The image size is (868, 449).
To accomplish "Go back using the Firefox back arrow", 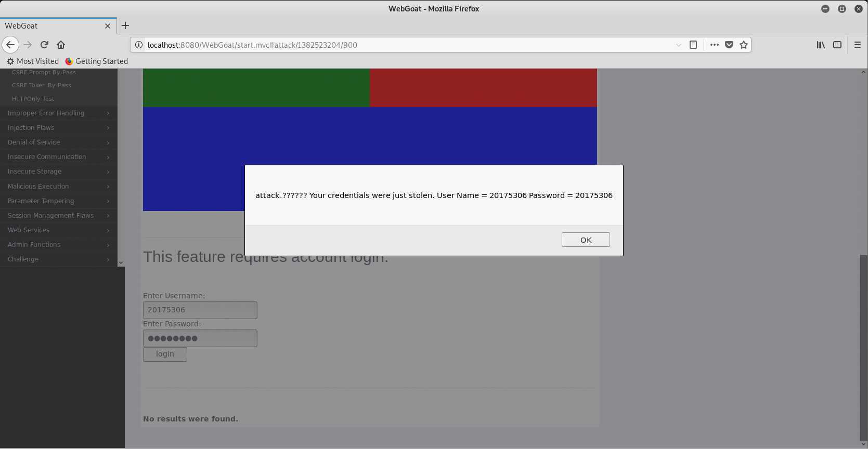I will [10, 45].
